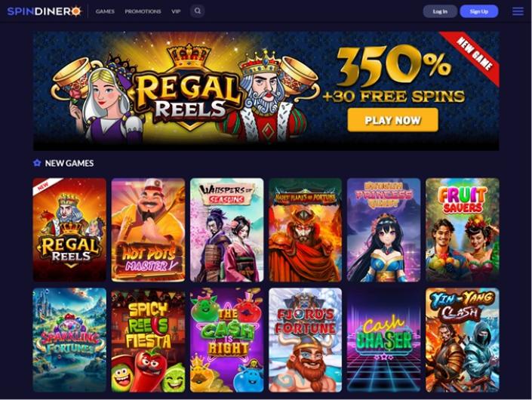Open the Cash Chaser game tile
Viewport: 532px width, 400px height.
384,340
